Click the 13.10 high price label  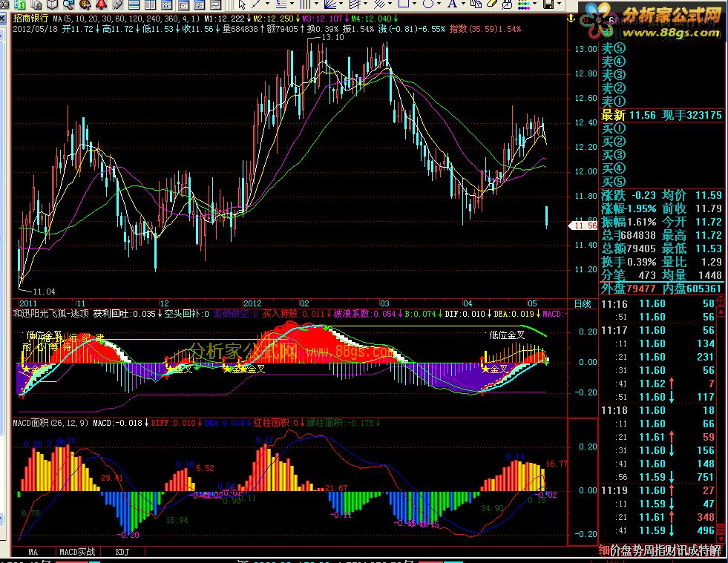click(332, 37)
